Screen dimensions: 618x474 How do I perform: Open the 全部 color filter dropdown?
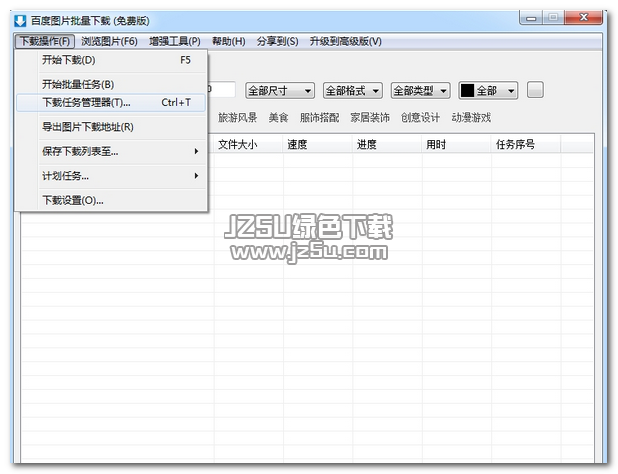pos(488,91)
